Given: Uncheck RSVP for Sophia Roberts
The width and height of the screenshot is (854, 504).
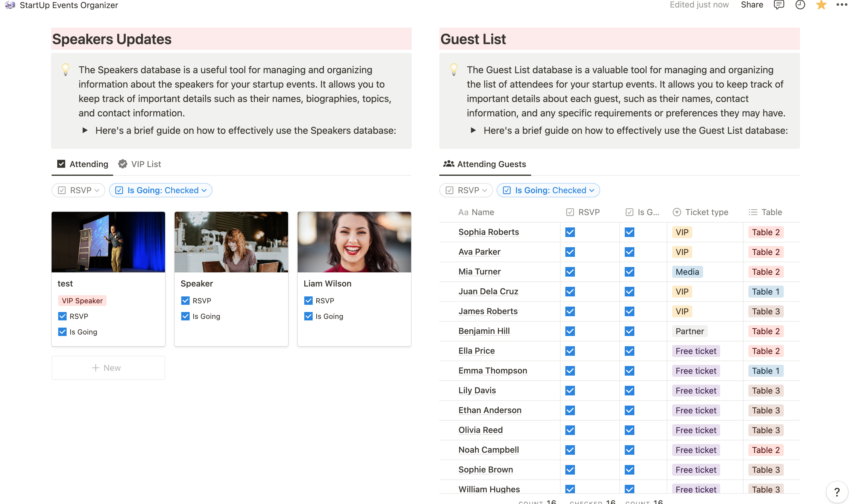Looking at the screenshot, I should coord(570,232).
